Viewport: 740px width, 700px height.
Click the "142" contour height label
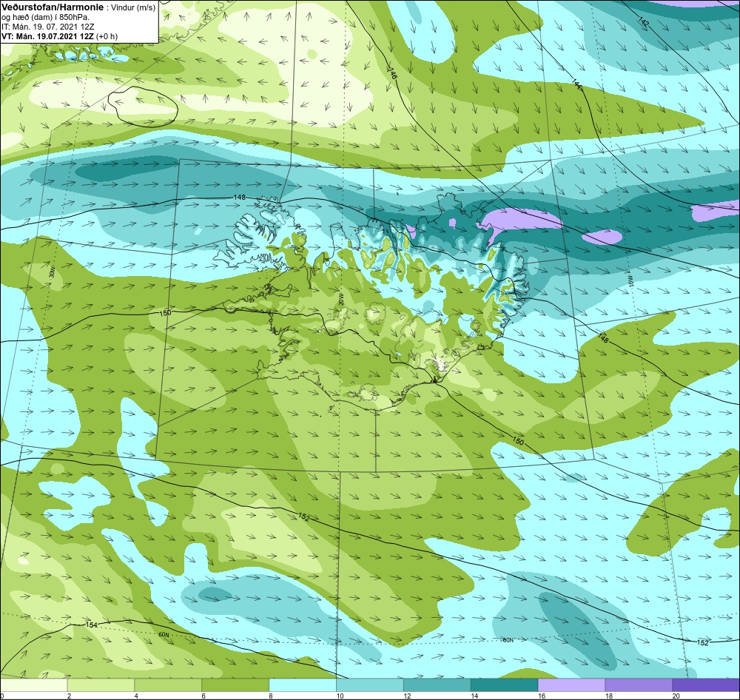[643, 21]
